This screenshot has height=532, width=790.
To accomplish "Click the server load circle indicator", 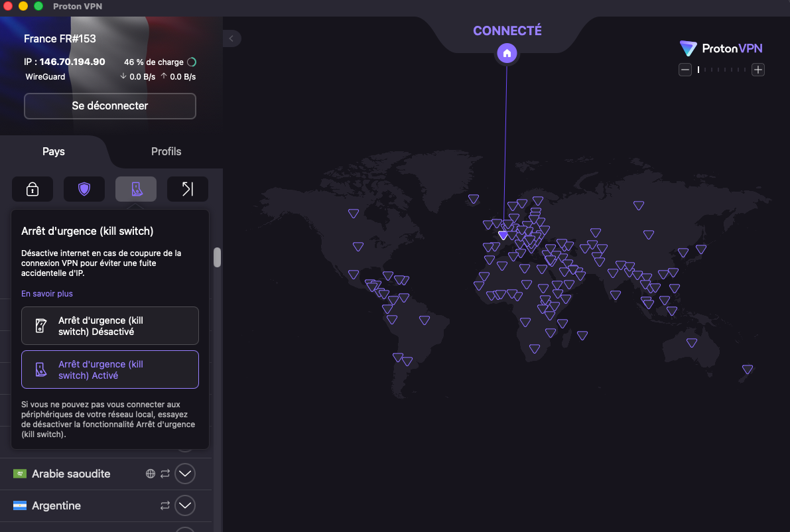I will pos(192,62).
